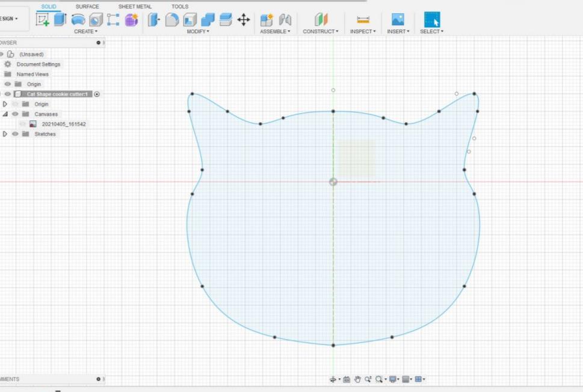583x392 pixels.
Task: Select the (Unsaved) document root
Action: point(31,54)
